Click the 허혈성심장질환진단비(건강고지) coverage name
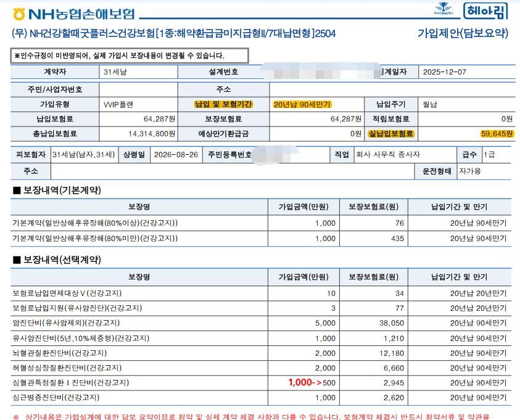The height and width of the screenshot is (420, 520). coord(63,368)
